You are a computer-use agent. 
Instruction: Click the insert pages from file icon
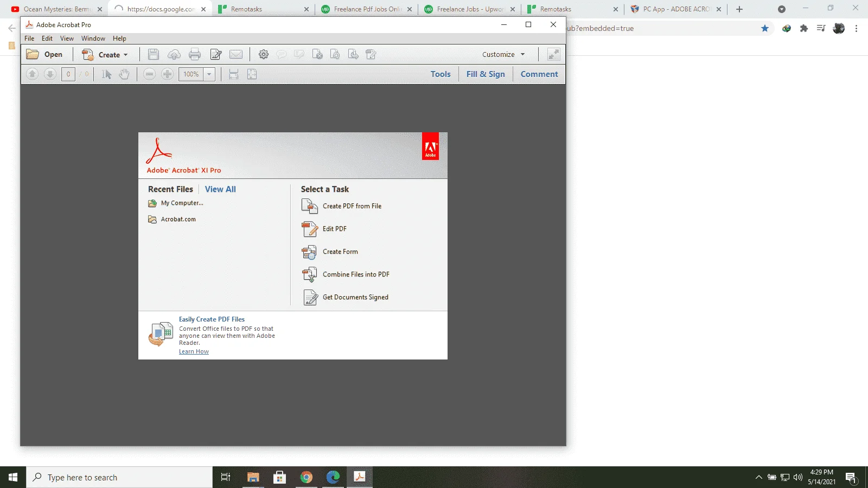pos(371,54)
